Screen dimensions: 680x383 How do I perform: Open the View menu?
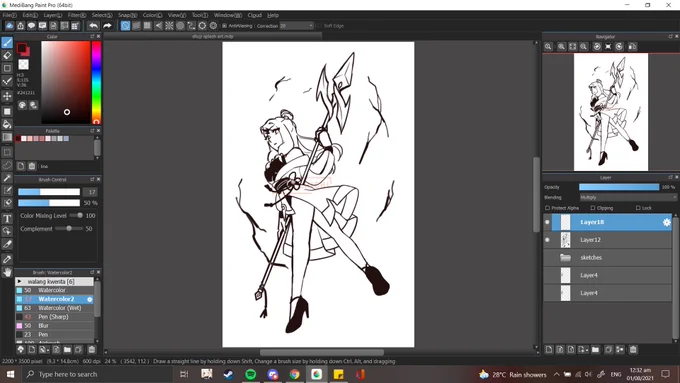pos(177,15)
